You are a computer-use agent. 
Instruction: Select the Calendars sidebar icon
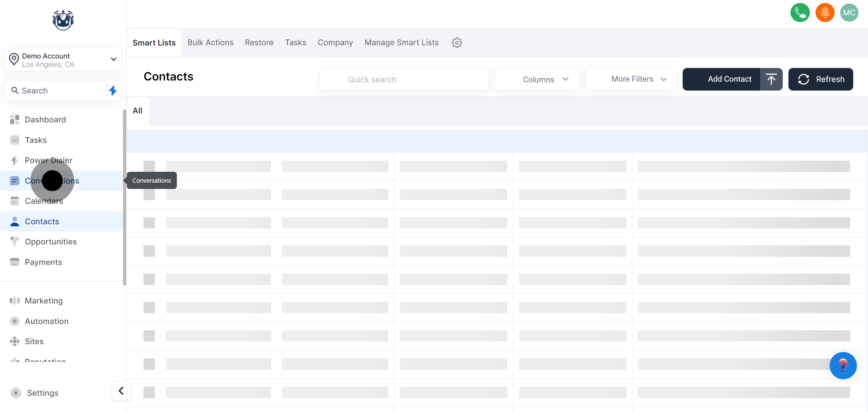tap(15, 201)
